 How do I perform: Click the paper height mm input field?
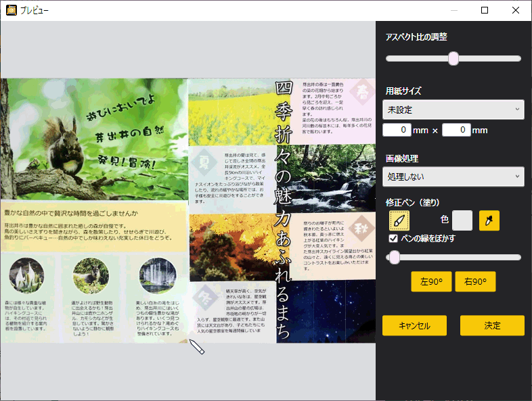(x=456, y=130)
